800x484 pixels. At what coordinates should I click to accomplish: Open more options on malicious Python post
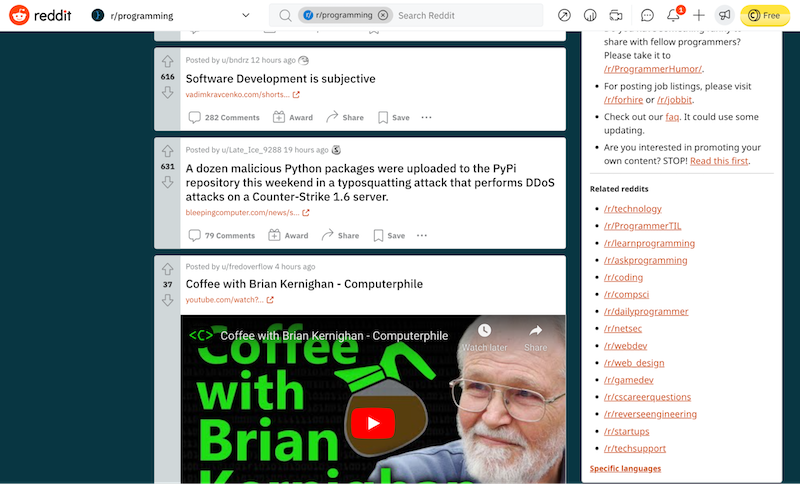point(422,236)
